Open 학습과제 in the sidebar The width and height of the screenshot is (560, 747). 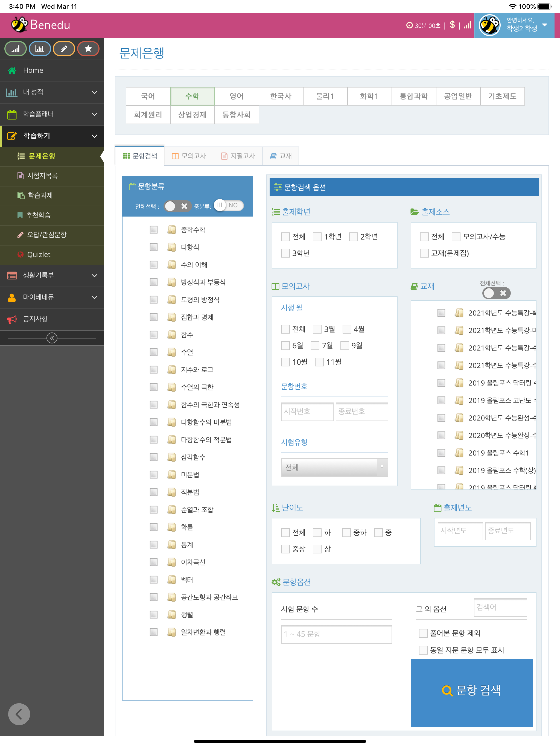(x=52, y=195)
